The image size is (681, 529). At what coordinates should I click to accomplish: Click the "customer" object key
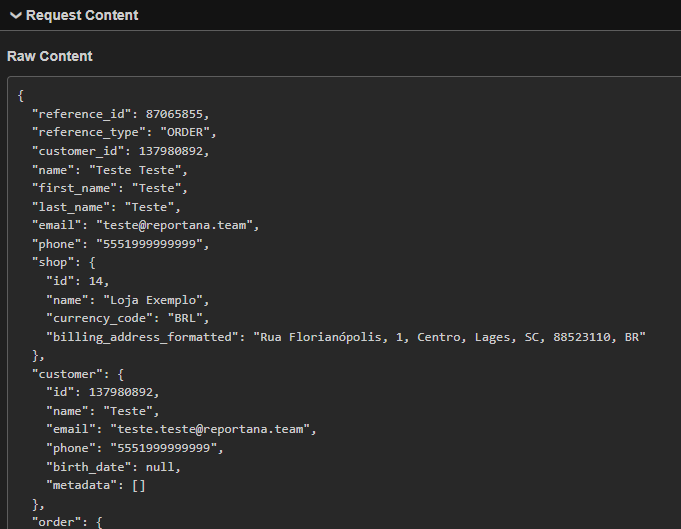point(68,373)
